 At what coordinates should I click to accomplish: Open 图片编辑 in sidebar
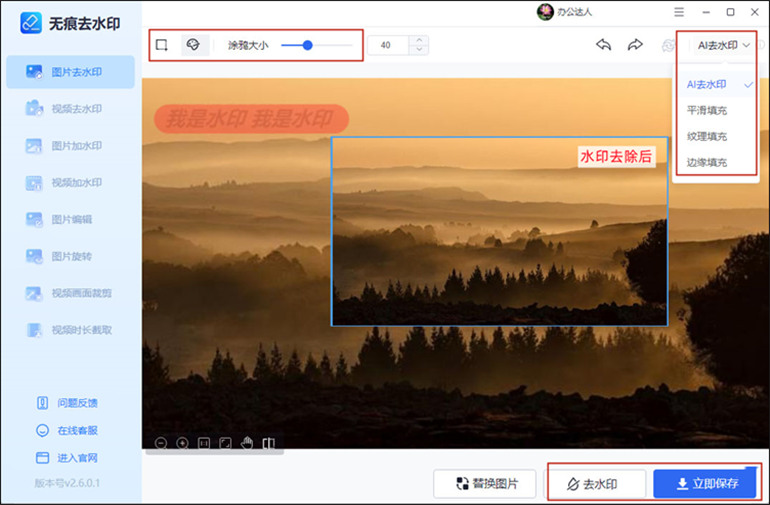tap(70, 220)
